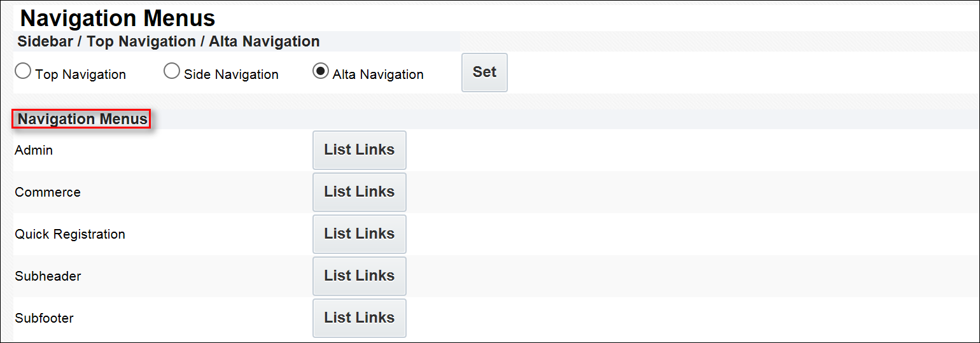Click the Alta Navigation label text
The width and height of the screenshot is (980, 343).
click(378, 74)
